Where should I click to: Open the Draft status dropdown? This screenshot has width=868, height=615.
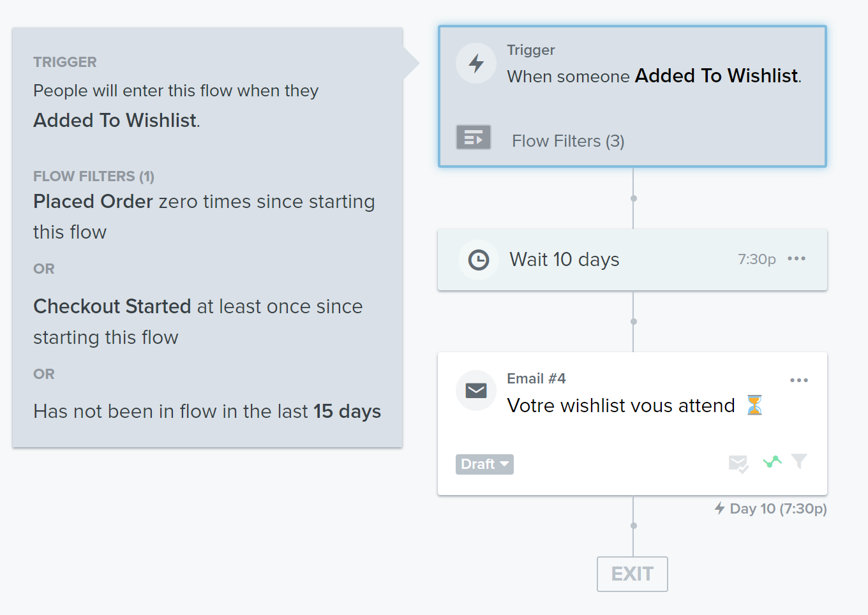tap(484, 464)
